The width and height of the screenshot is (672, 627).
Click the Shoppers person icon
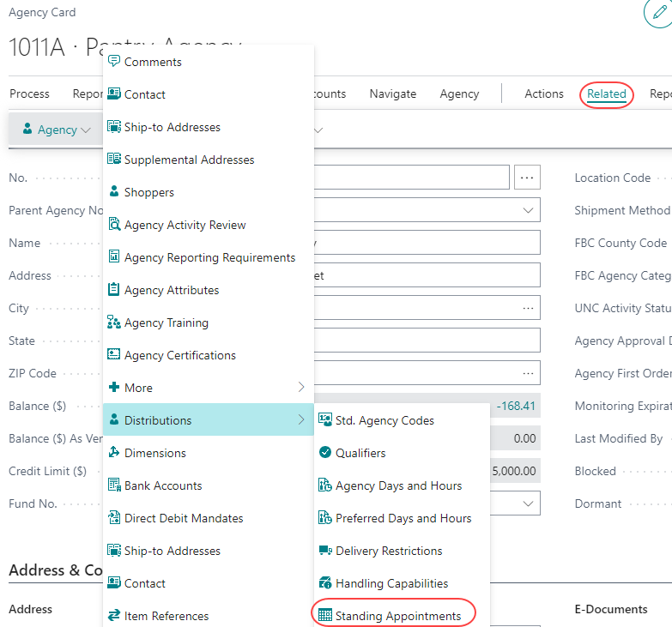(x=113, y=192)
